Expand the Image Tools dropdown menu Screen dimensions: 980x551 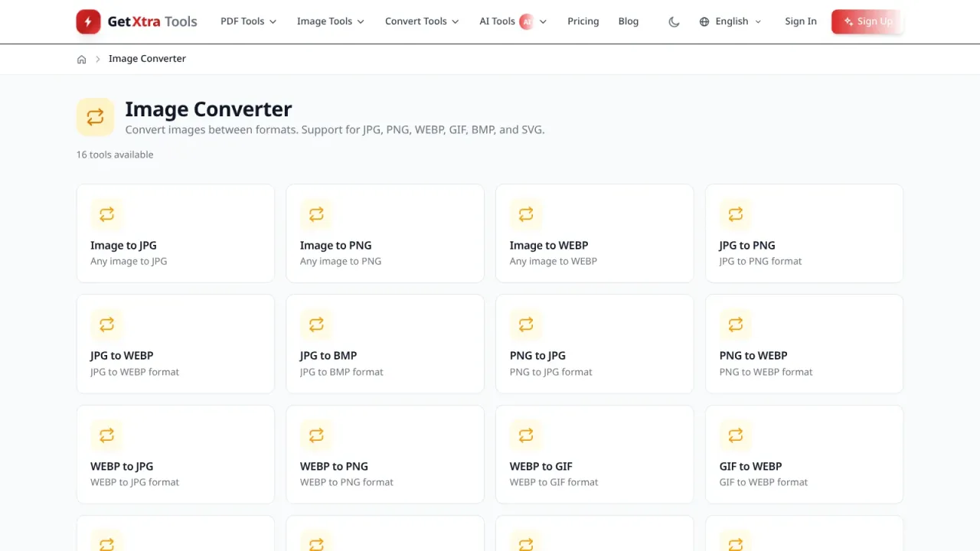(331, 21)
